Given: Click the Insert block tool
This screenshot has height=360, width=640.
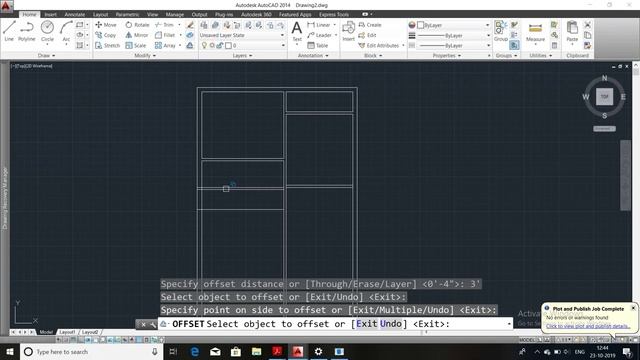Looking at the screenshot, I should pyautogui.click(x=348, y=31).
